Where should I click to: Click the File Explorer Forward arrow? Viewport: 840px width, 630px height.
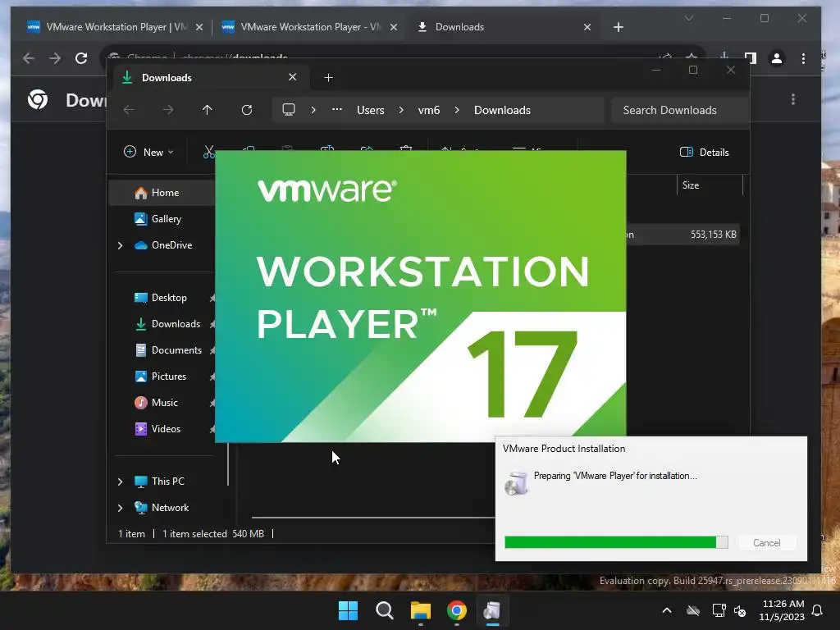click(168, 110)
